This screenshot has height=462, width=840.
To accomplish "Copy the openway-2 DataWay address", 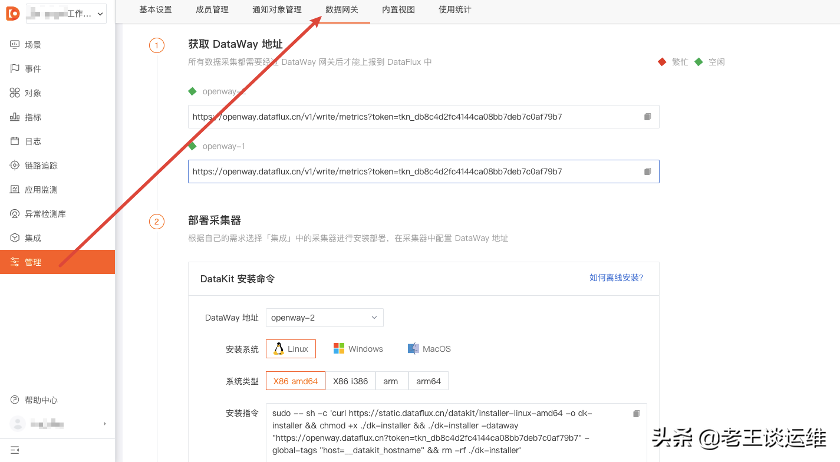I will click(x=647, y=116).
